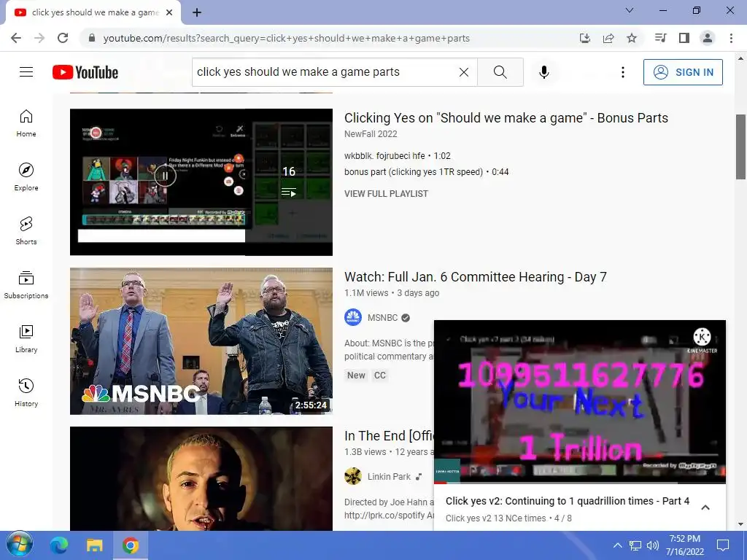Click 'NewFall 2022' playlist author text
The image size is (747, 560).
coord(371,134)
